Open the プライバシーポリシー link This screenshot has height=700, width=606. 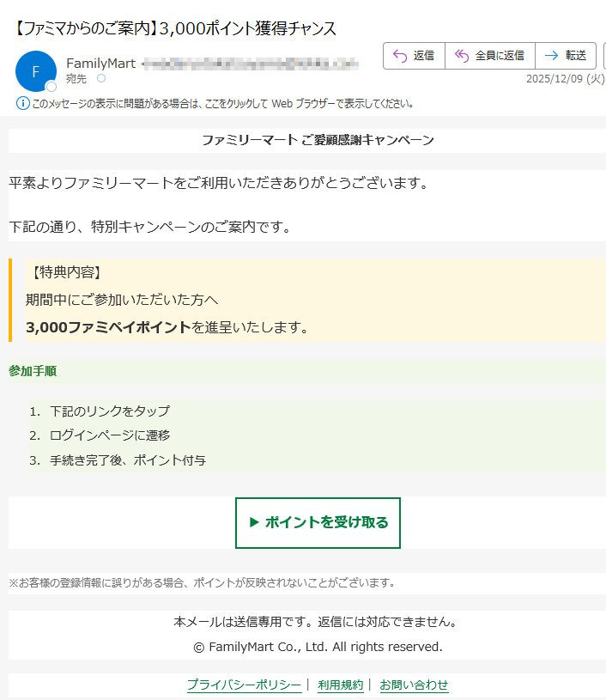(x=244, y=685)
